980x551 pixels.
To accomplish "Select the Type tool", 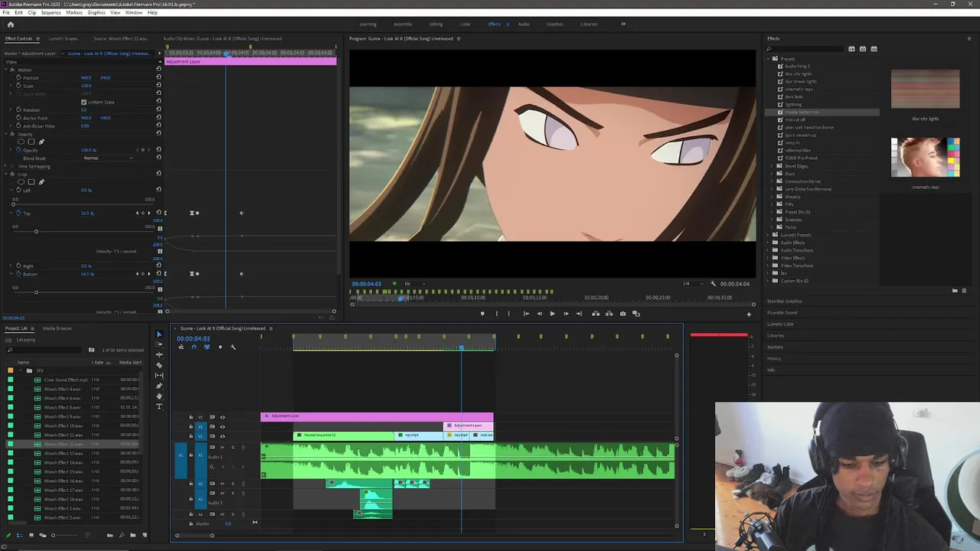I will click(159, 406).
